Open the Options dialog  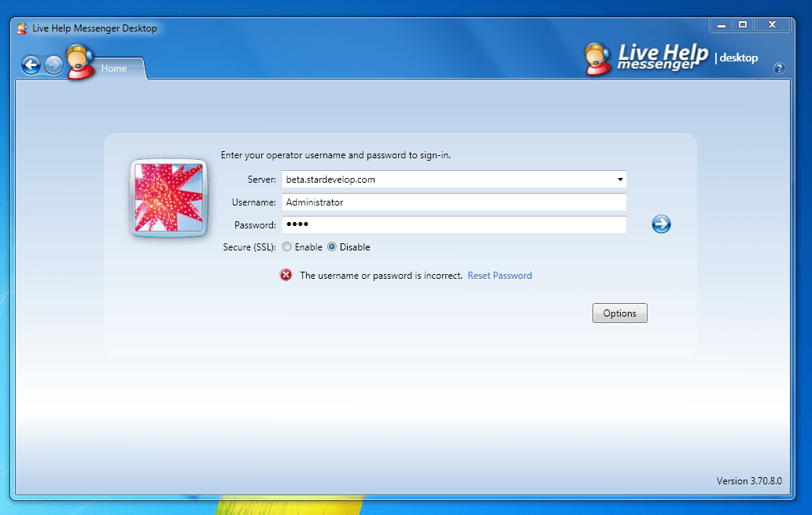(619, 313)
